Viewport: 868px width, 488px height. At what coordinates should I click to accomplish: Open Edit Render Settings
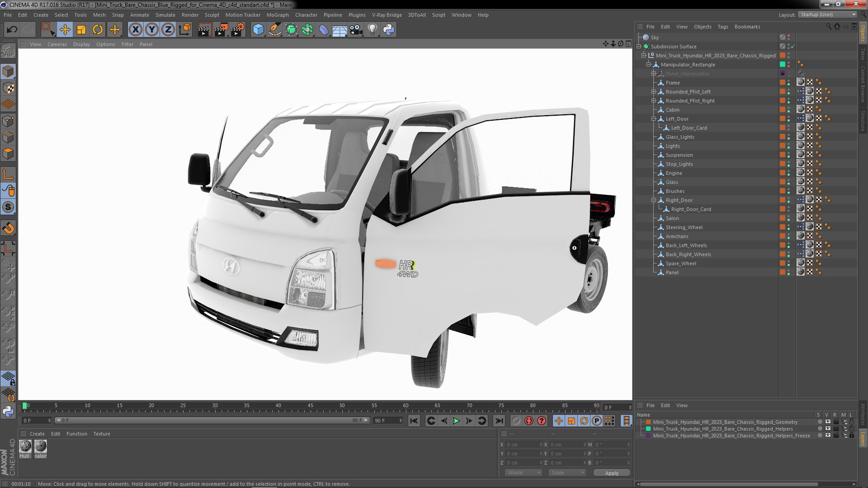(238, 30)
